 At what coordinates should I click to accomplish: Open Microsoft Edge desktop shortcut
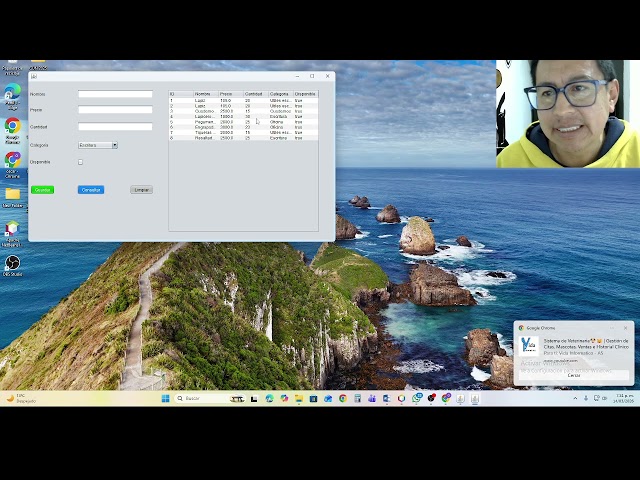12,92
